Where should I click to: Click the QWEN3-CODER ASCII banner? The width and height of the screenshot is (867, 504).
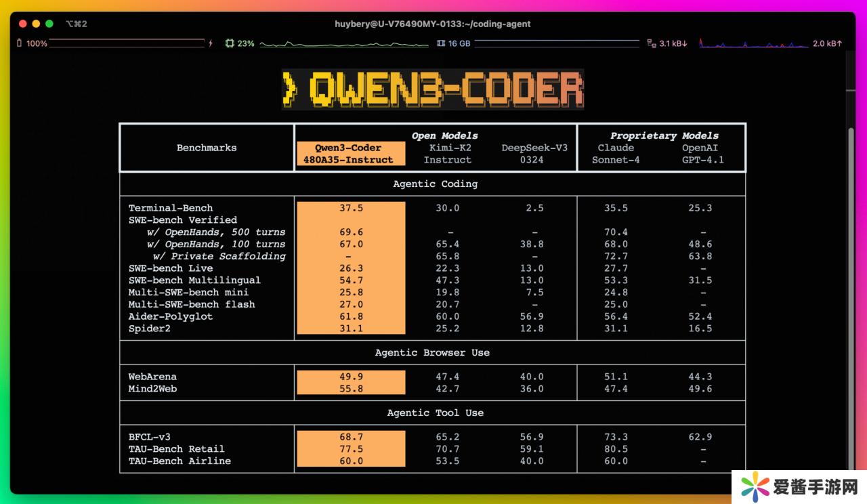tap(433, 89)
